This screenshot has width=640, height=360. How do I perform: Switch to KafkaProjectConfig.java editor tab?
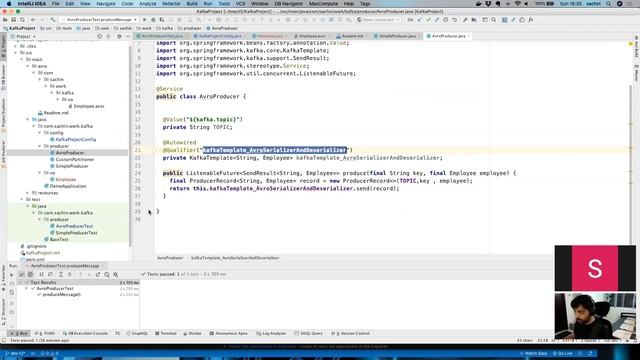click(220, 36)
